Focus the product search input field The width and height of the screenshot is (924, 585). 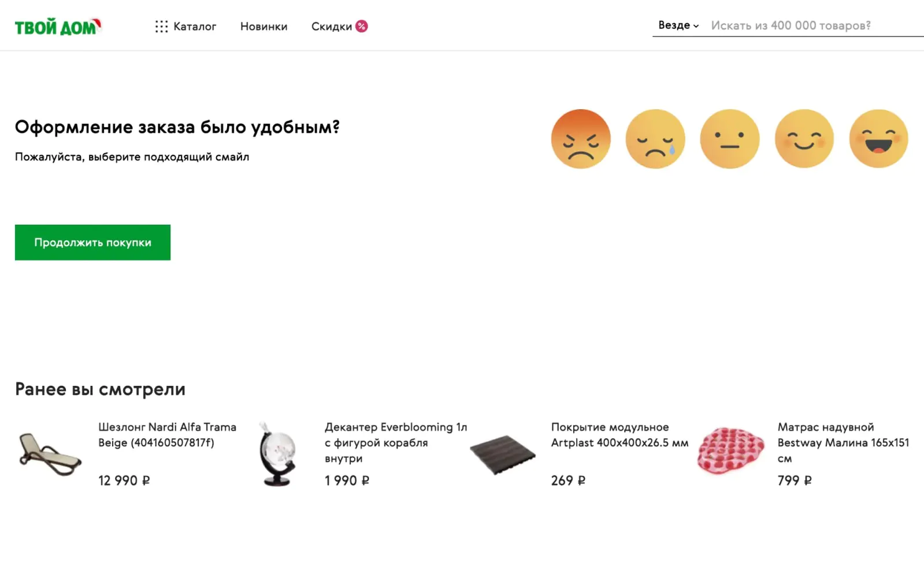pyautogui.click(x=815, y=25)
